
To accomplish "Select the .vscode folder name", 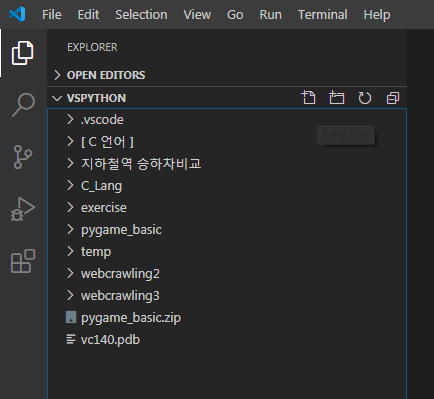I will (102, 120).
